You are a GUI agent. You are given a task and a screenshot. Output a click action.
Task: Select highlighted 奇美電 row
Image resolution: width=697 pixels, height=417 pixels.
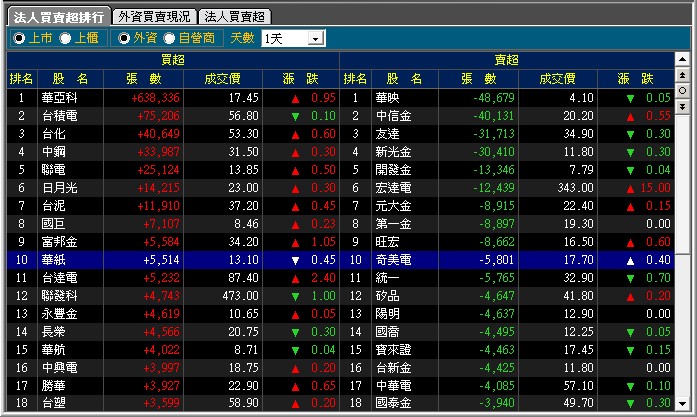[507, 260]
